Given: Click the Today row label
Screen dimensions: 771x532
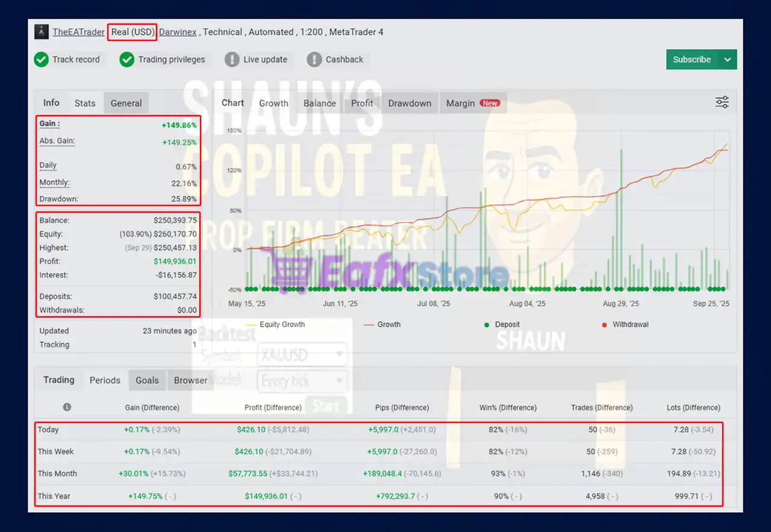Looking at the screenshot, I should point(48,430).
